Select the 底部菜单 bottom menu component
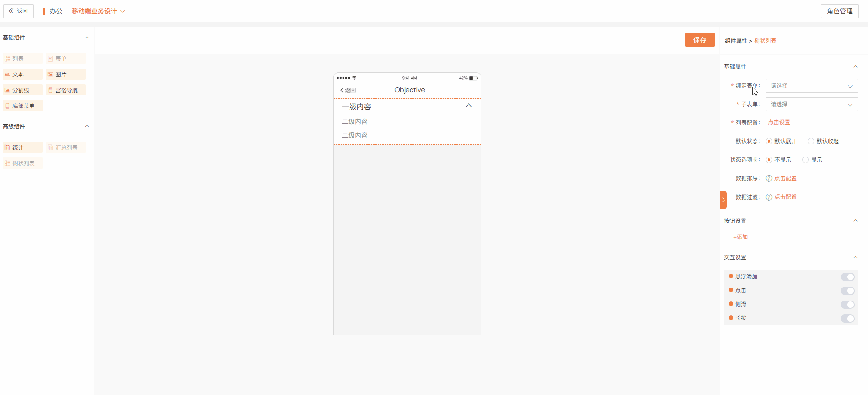 click(x=22, y=106)
